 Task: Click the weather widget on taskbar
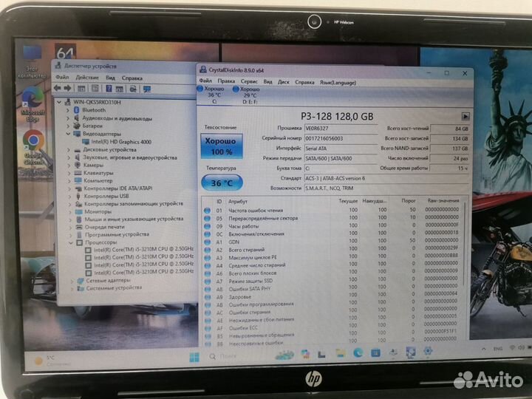(x=51, y=361)
